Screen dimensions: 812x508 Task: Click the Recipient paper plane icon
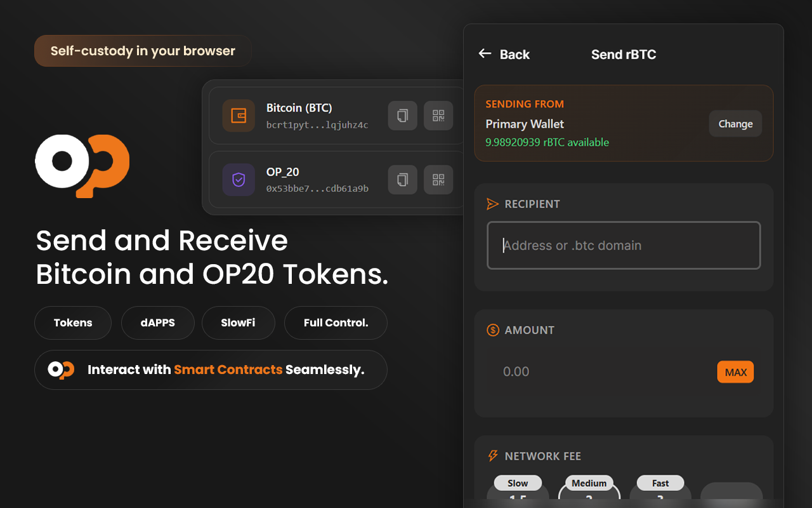[493, 204]
